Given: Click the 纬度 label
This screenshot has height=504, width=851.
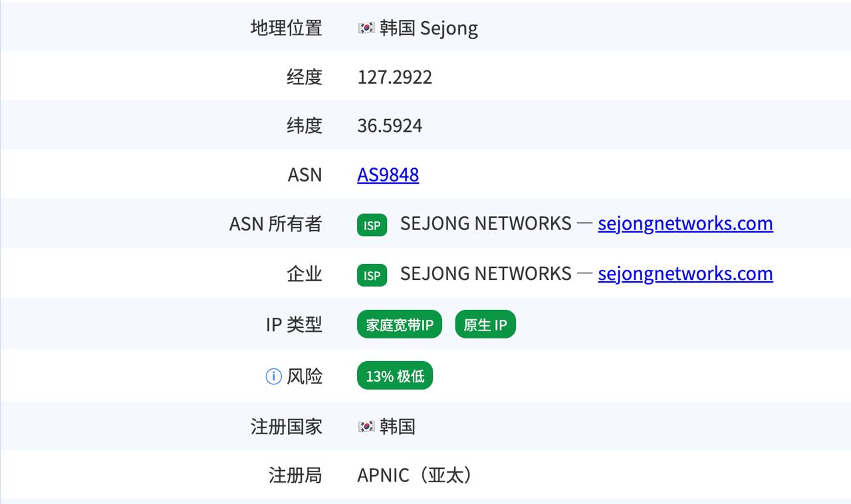Looking at the screenshot, I should (304, 126).
